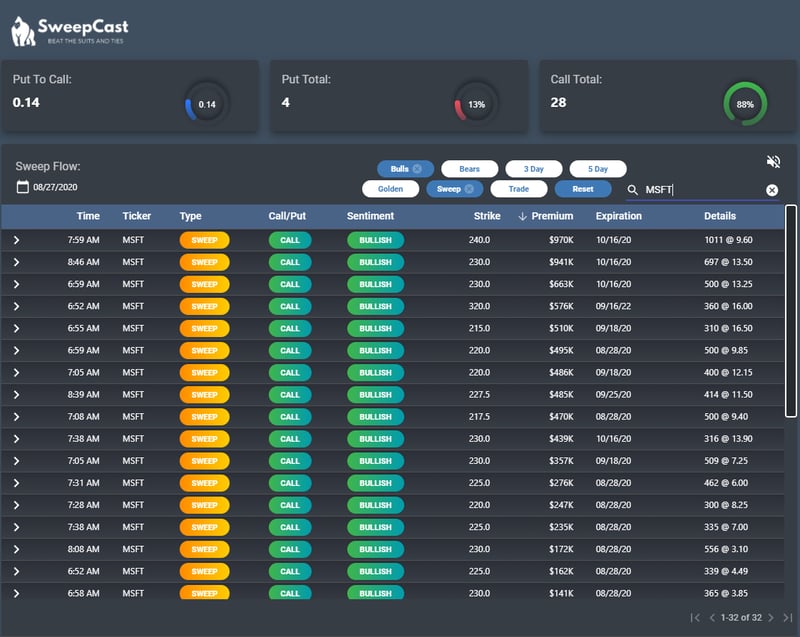Focus the ticker search field containing MSFT
The height and width of the screenshot is (637, 800).
(703, 190)
